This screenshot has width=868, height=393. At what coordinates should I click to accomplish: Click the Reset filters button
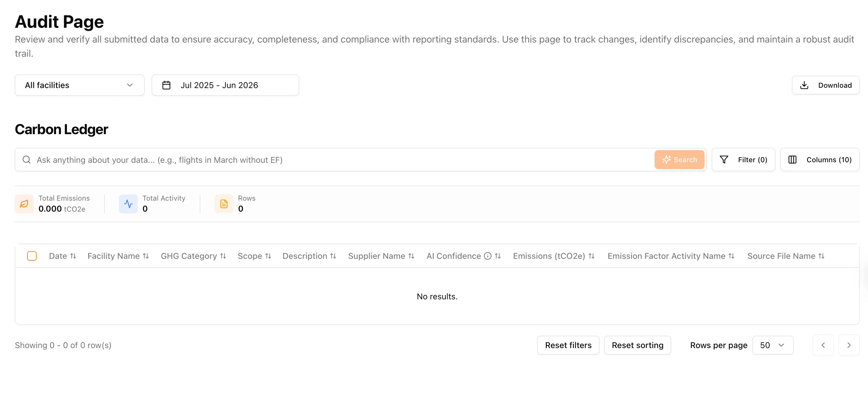pos(568,345)
